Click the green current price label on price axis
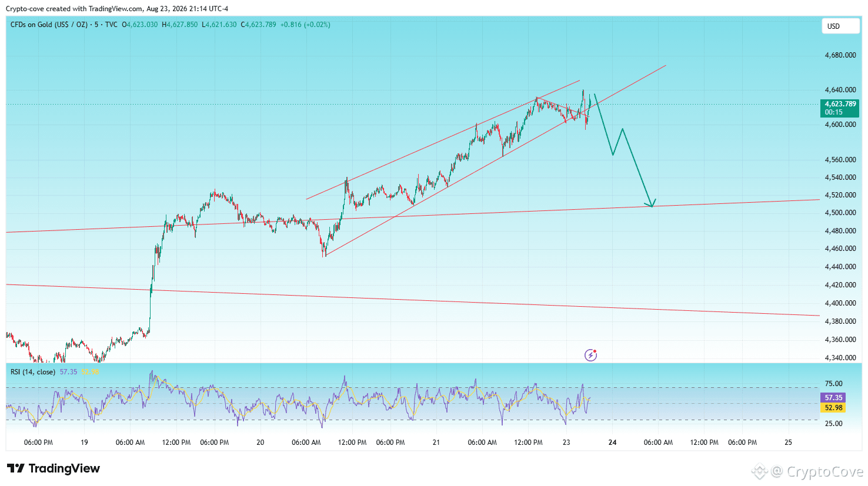The image size is (868, 486). tap(840, 108)
